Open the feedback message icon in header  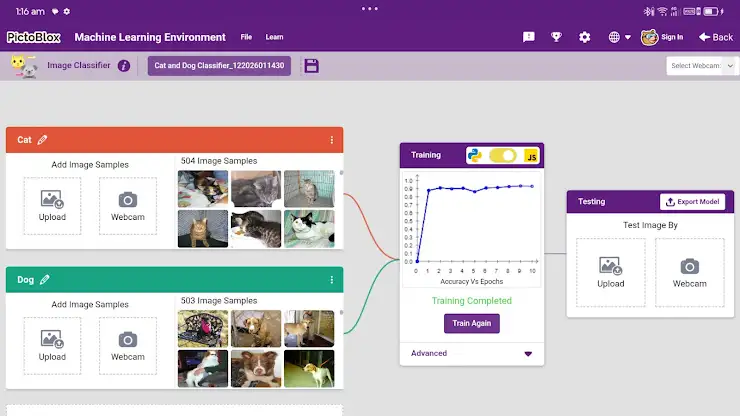point(529,37)
